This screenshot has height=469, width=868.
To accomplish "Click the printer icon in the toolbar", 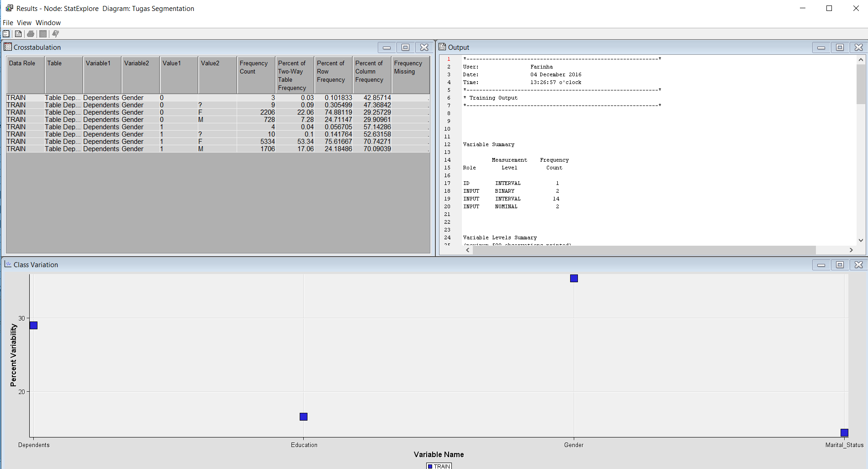I will click(x=31, y=34).
